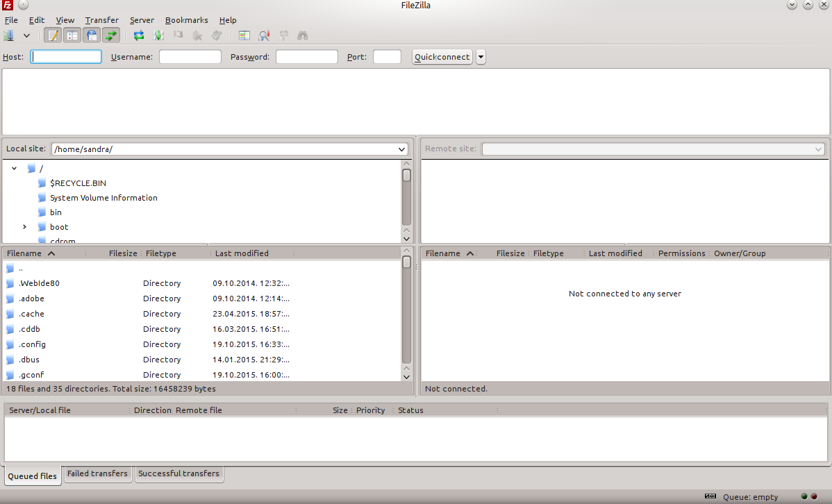Toggle directory comparison colored-list icon
Image resolution: width=832 pixels, height=504 pixels.
click(x=244, y=35)
